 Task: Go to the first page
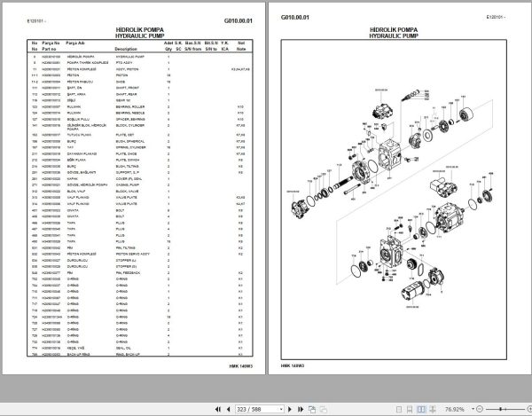click(x=218, y=409)
